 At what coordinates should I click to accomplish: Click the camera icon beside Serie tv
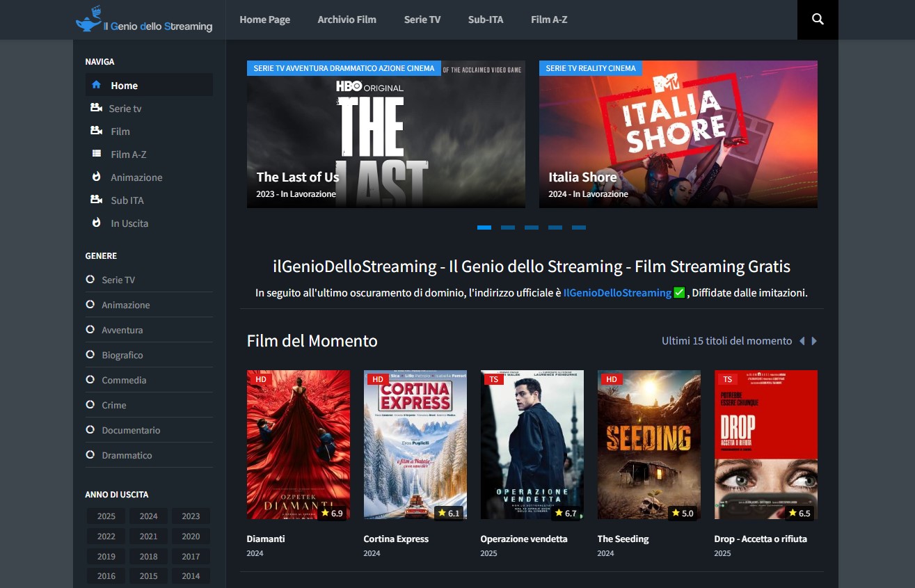click(96, 108)
